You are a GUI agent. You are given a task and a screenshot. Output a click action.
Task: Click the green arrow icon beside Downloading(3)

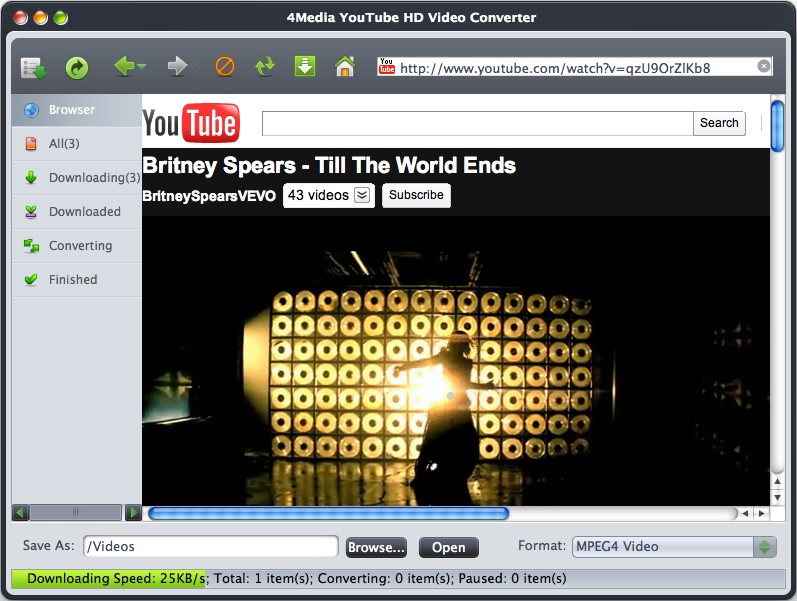[31, 178]
